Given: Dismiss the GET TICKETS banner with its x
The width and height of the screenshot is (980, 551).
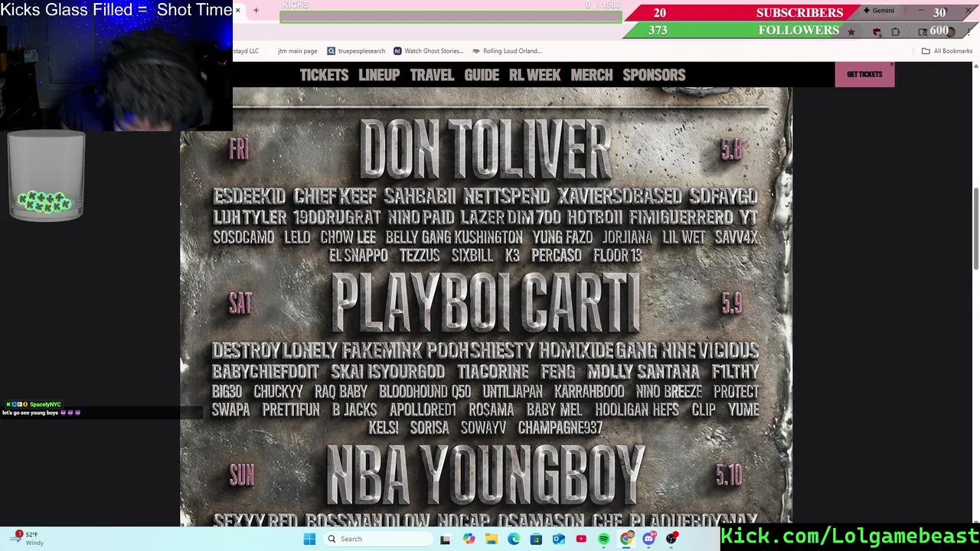Looking at the screenshot, I should (x=891, y=65).
